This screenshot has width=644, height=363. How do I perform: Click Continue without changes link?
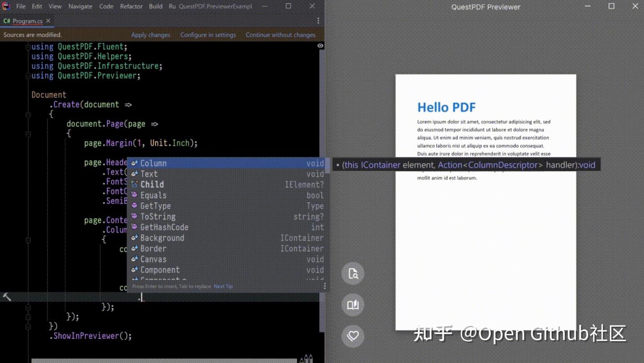click(280, 35)
